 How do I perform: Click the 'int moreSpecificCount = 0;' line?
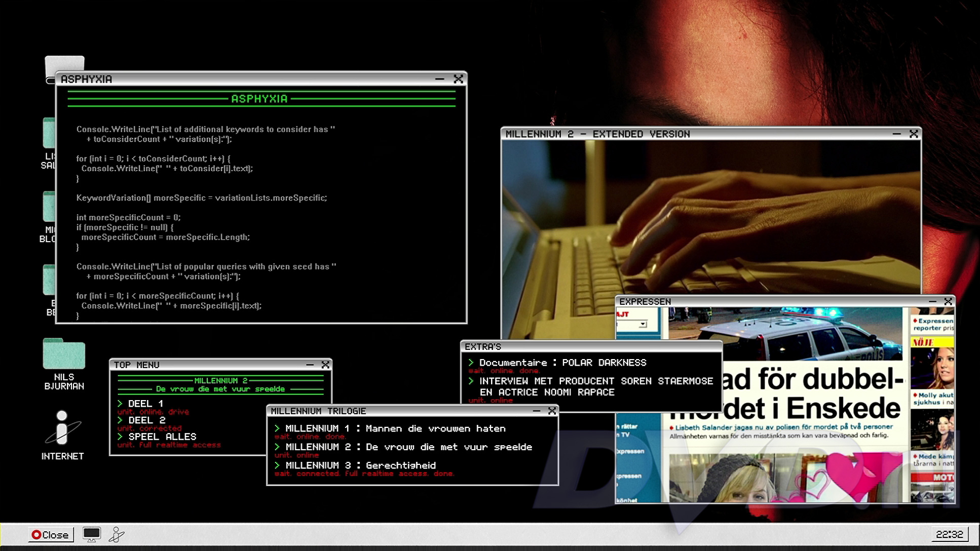point(128,217)
